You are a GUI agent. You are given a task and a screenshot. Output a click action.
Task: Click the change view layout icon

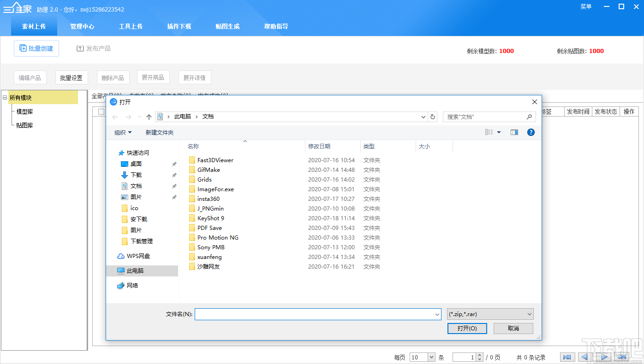(489, 132)
